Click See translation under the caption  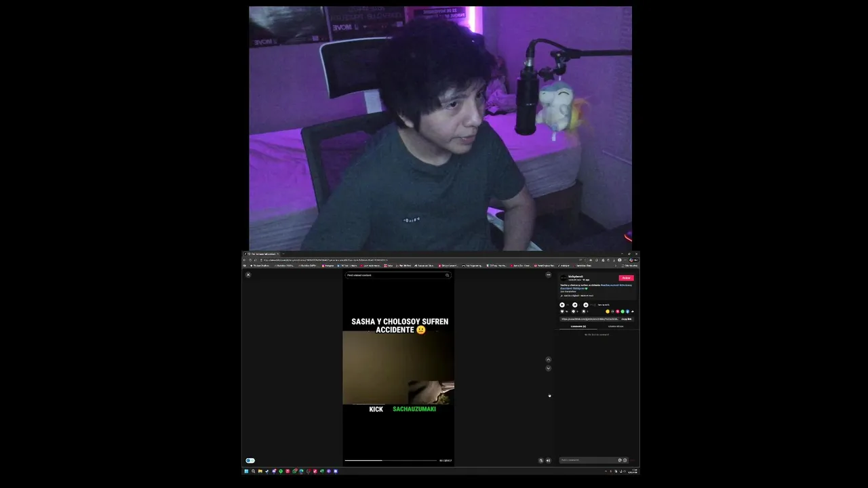tap(568, 291)
